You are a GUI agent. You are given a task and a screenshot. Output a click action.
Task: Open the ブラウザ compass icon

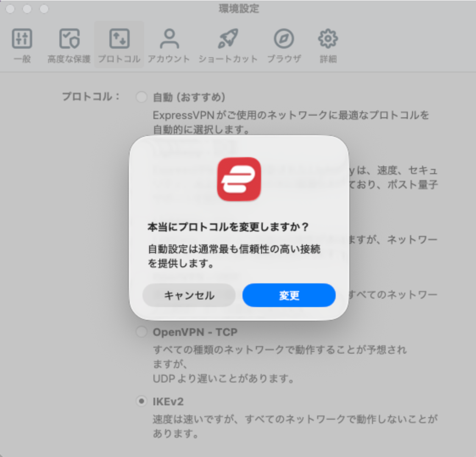click(x=283, y=38)
